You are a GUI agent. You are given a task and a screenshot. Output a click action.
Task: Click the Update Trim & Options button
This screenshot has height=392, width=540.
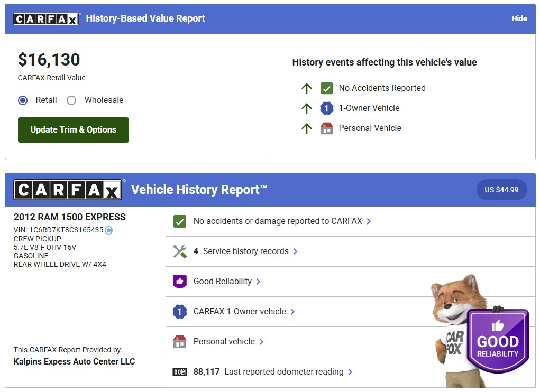click(74, 130)
